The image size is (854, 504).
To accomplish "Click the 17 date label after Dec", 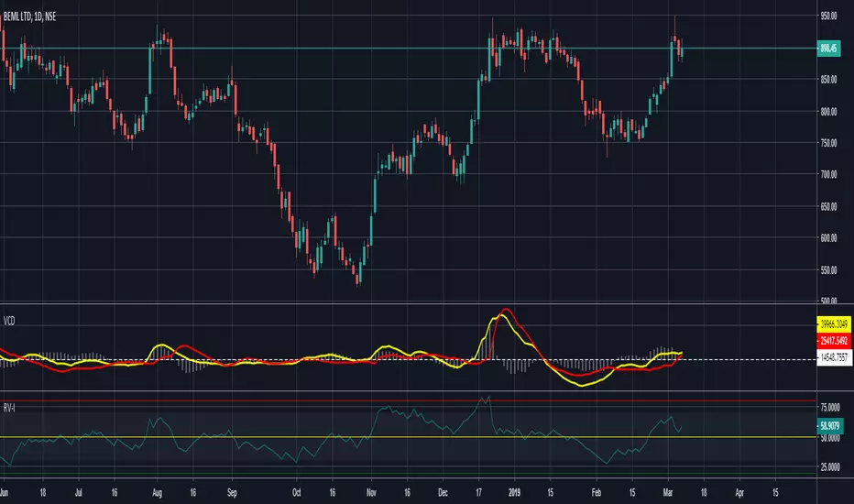I will (478, 493).
